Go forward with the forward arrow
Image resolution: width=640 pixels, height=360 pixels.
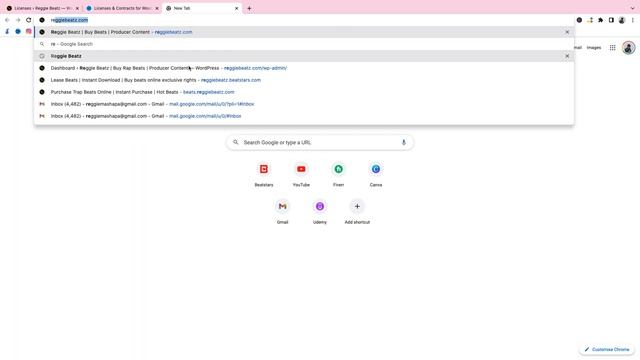coord(18,20)
